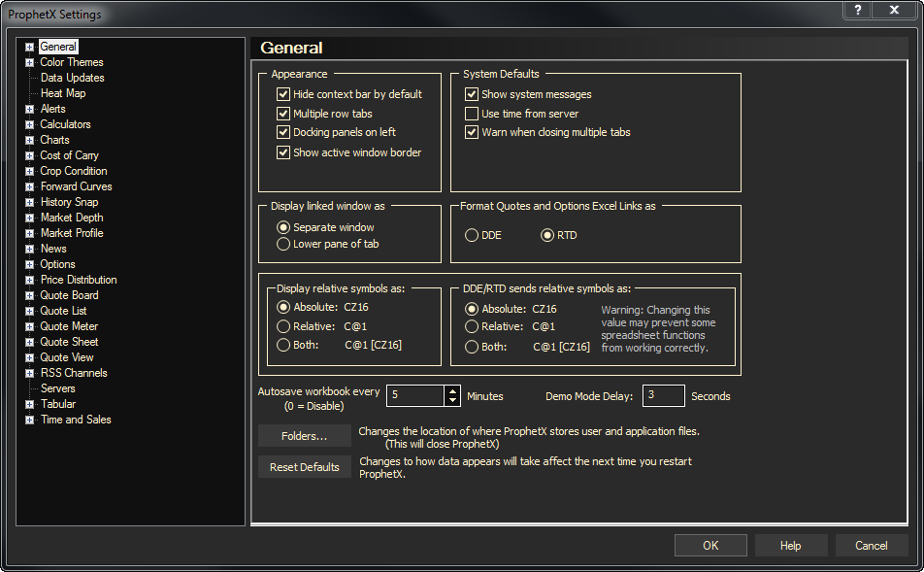This screenshot has height=572, width=924.
Task: Open Servers settings page
Action: pyautogui.click(x=58, y=388)
